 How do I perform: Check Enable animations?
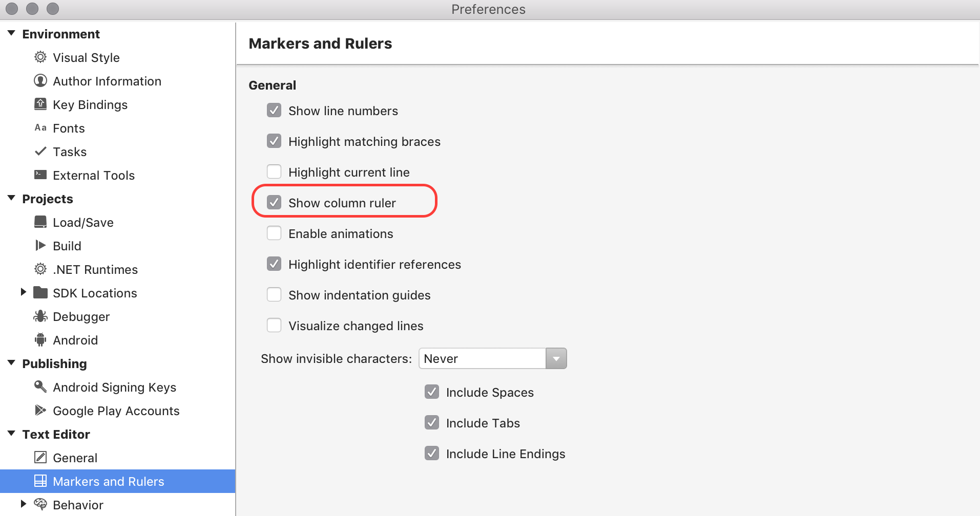[274, 233]
